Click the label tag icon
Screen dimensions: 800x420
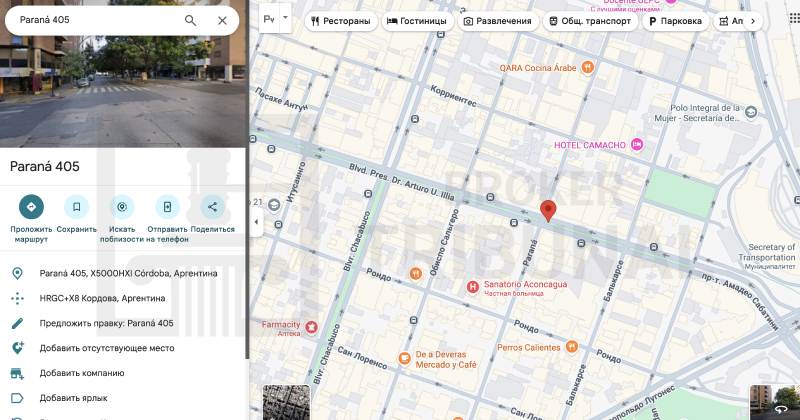17,398
